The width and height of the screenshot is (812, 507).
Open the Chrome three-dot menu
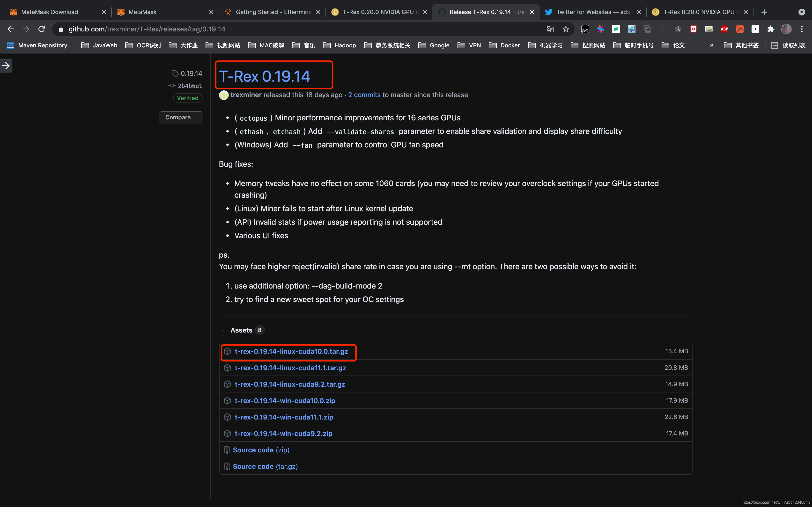(x=802, y=29)
